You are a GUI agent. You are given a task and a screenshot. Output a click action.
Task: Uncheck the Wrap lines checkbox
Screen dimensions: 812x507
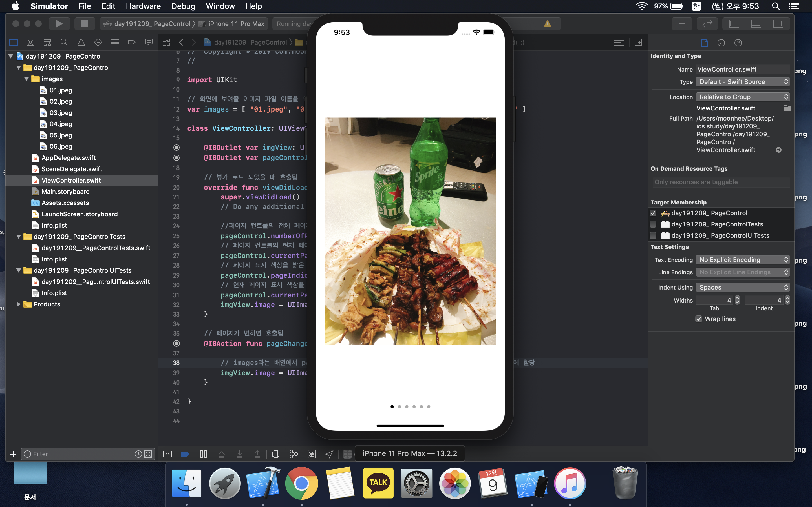(x=699, y=319)
